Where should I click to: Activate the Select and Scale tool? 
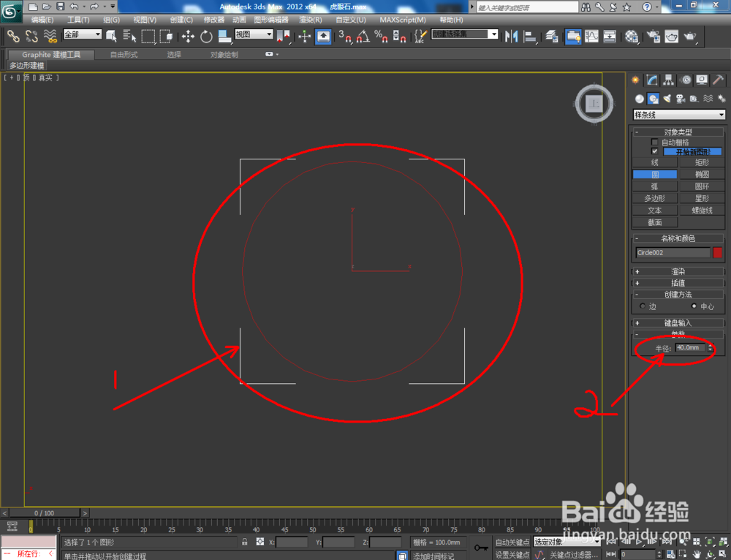pyautogui.click(x=224, y=36)
